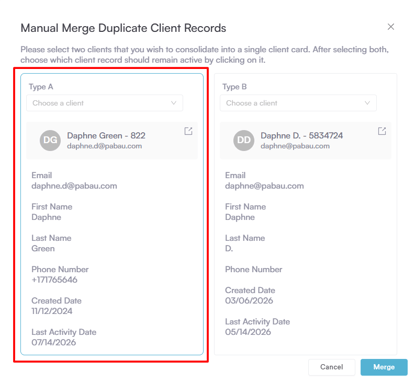Viewport: 415px width, 384px height.
Task: Click last name D. value
Action: (x=229, y=249)
